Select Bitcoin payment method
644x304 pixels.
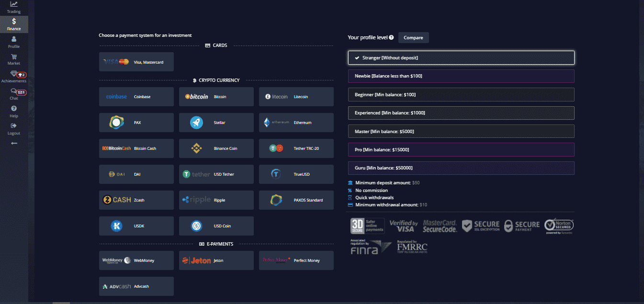point(216,97)
